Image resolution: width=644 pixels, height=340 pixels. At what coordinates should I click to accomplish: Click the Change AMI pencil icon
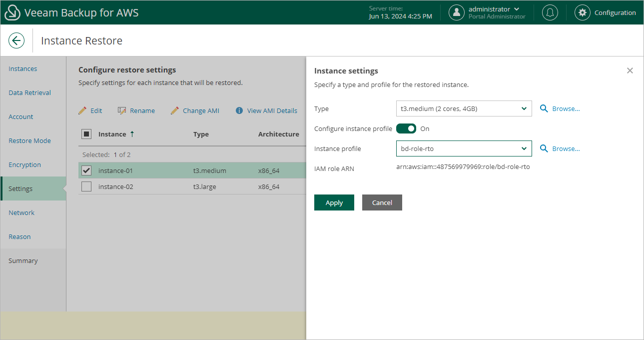click(175, 110)
